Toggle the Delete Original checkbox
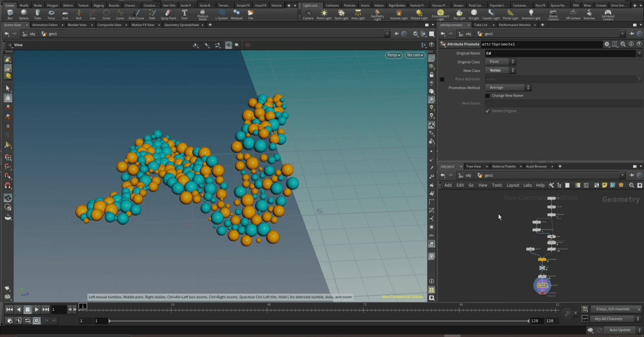This screenshot has height=337, width=644. tap(488, 111)
